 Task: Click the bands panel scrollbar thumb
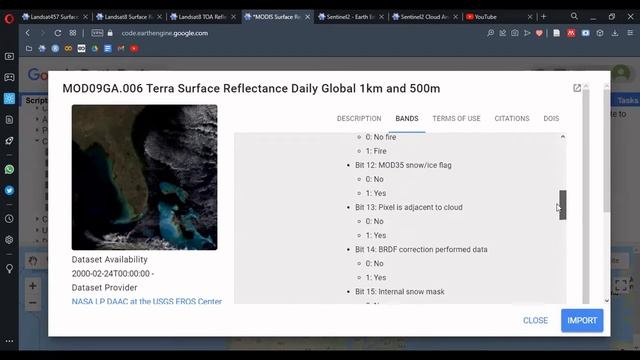pos(563,205)
